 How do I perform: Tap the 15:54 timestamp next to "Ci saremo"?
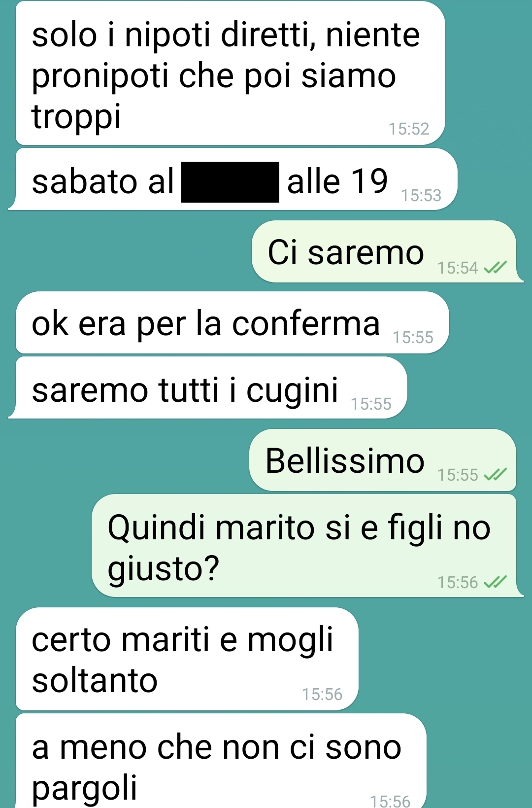point(458,268)
